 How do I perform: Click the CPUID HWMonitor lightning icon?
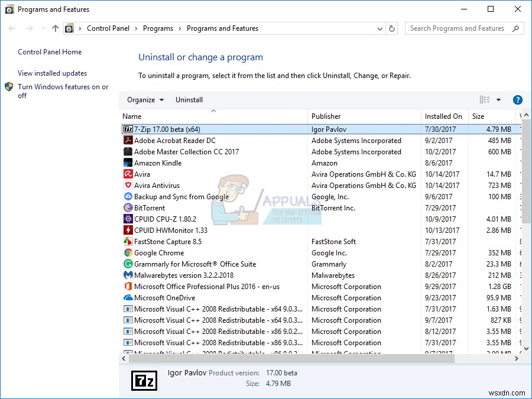tap(128, 230)
